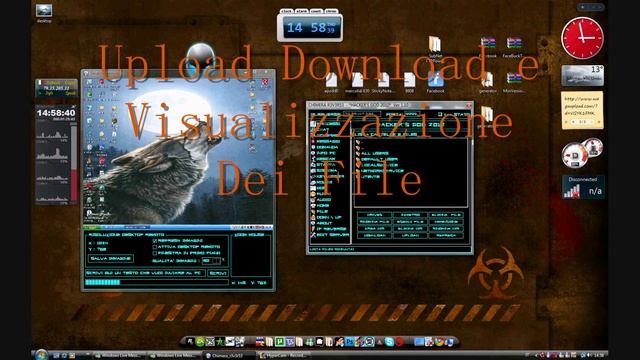640x360 pixels.
Task: Click the Windows Start orb
Action: (41, 355)
